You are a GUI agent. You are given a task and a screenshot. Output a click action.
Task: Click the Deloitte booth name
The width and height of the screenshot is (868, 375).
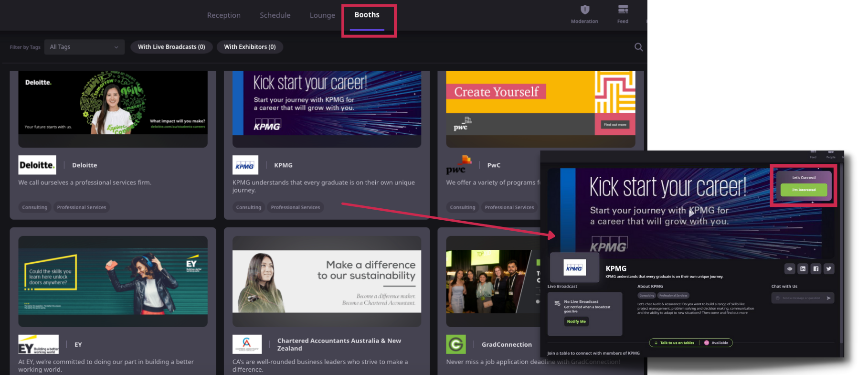(85, 165)
